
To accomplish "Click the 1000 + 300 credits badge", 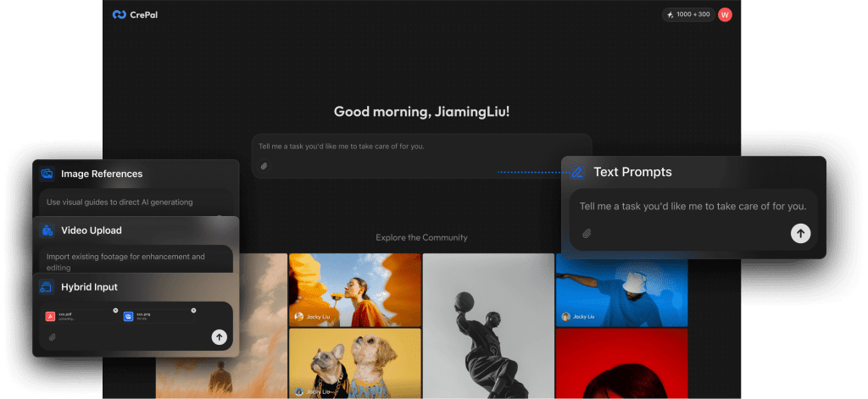I will coord(687,14).
